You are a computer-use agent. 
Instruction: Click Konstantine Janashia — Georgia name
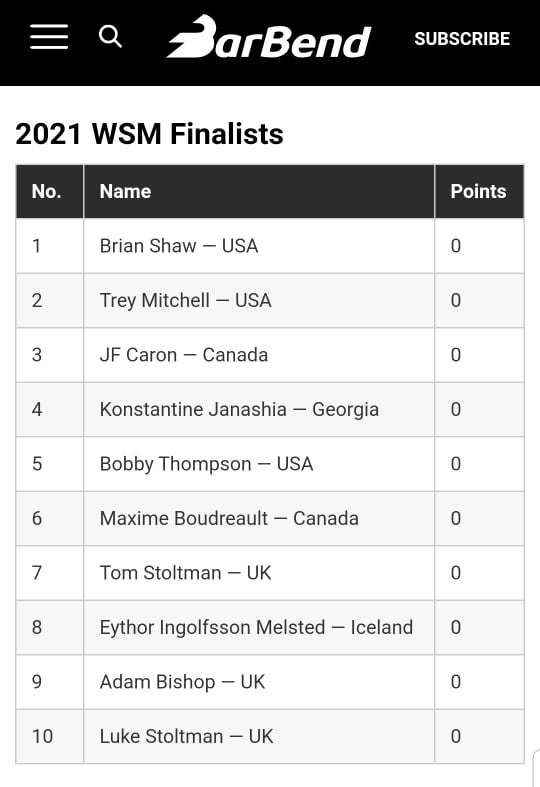tap(239, 410)
